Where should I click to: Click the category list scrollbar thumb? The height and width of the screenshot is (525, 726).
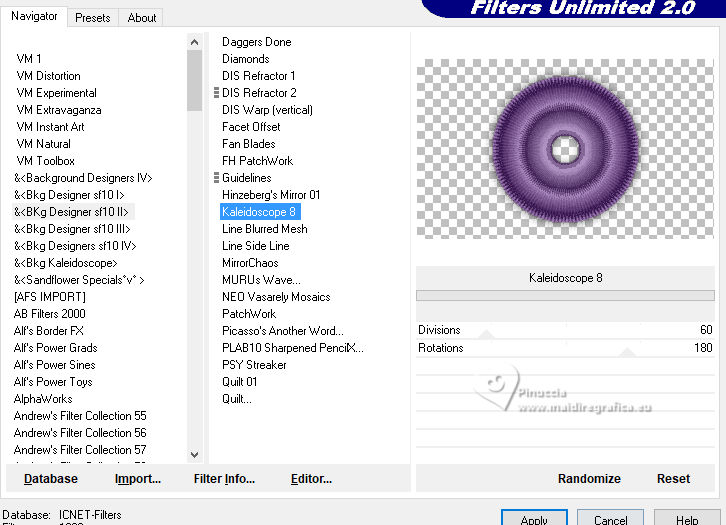coord(194,81)
